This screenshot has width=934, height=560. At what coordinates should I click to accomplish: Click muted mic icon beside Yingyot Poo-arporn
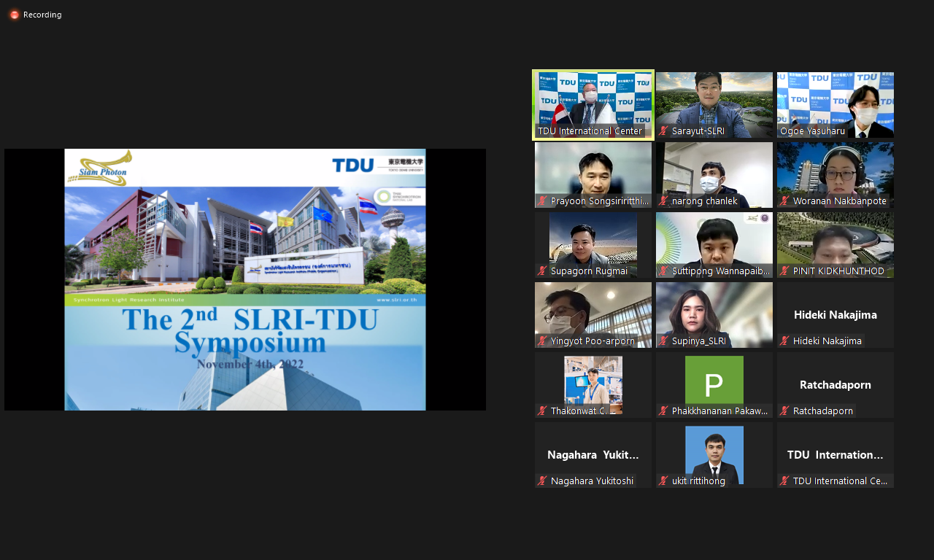pyautogui.click(x=542, y=341)
